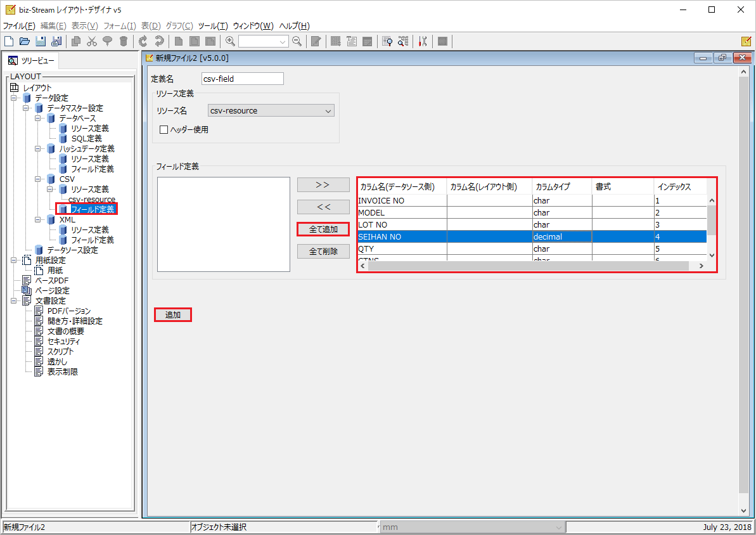Click the 定義名 input field
The width and height of the screenshot is (756, 535).
tap(243, 79)
